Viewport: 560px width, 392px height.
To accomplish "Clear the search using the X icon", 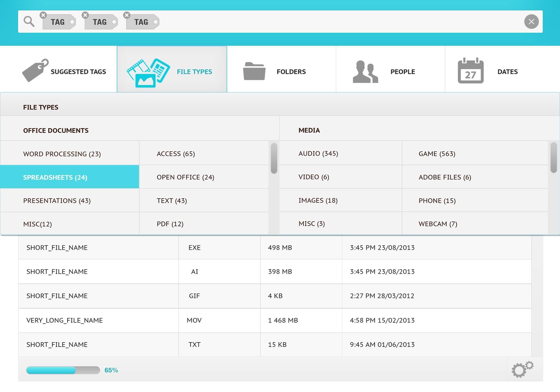I will [x=531, y=21].
